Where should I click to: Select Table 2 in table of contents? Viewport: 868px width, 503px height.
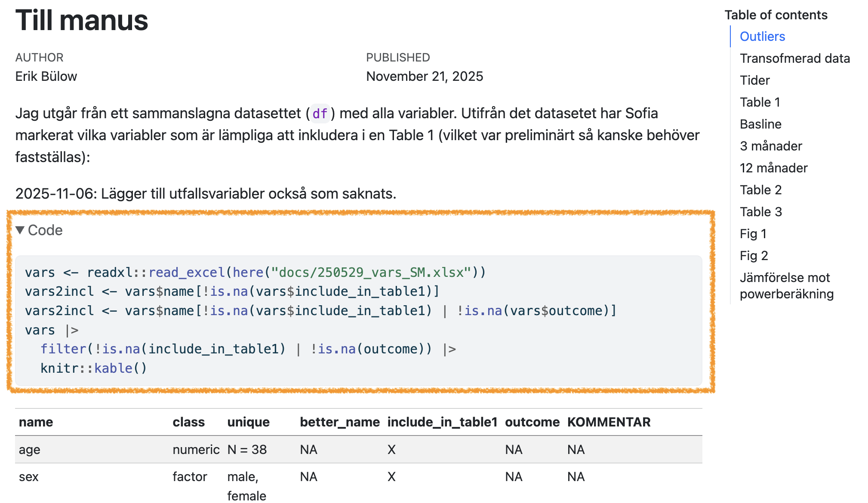[x=760, y=190]
